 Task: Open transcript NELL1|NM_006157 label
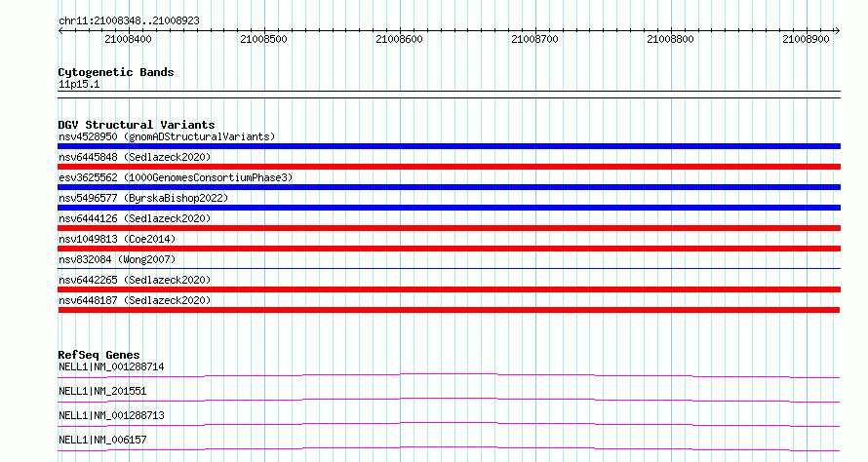tap(102, 440)
